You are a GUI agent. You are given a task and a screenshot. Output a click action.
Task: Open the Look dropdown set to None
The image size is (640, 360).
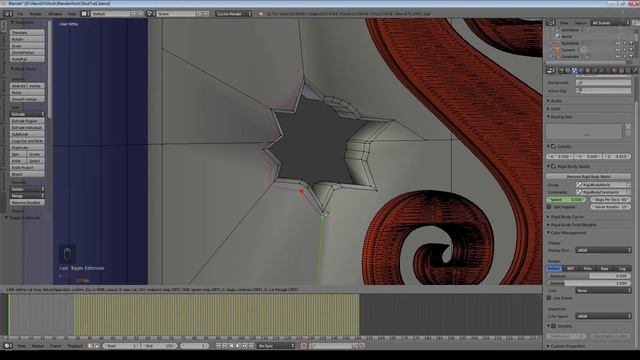pyautogui.click(x=603, y=291)
